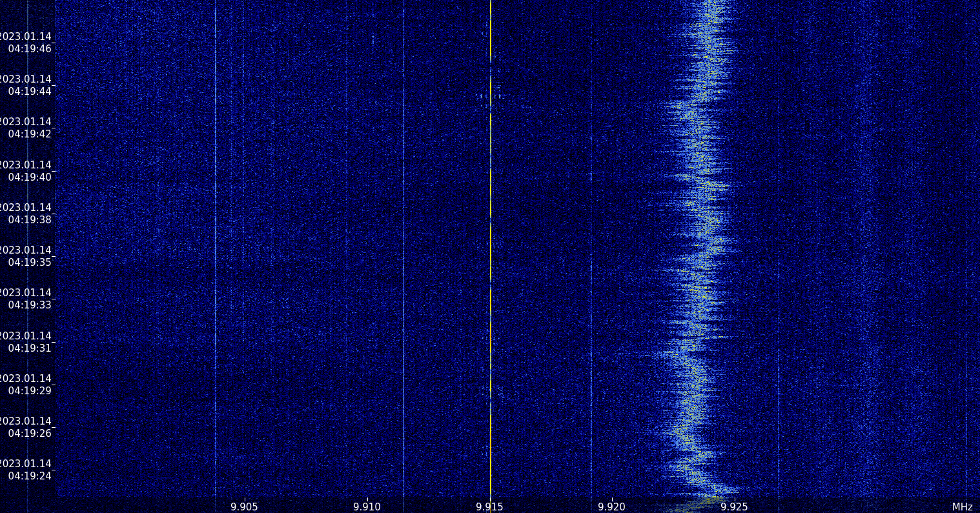980x513 pixels.
Task: Select the 04:19:46 time marker
Action: pos(29,48)
